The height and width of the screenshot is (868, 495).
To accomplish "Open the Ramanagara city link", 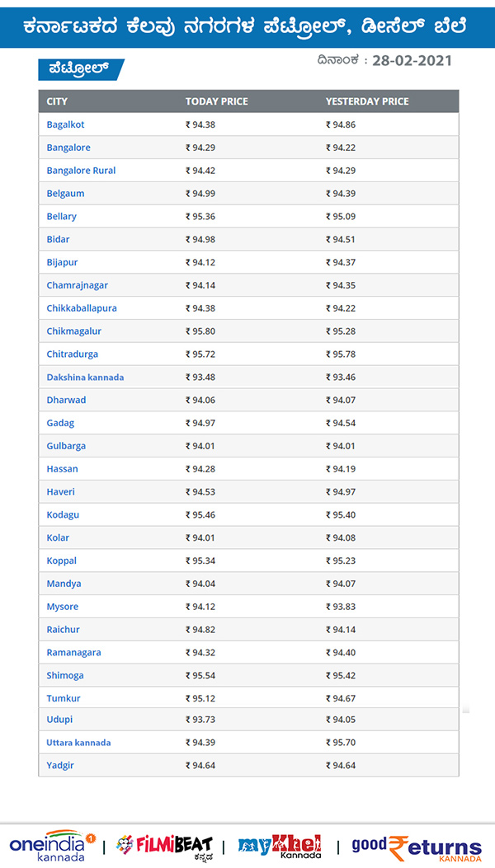I will [x=73, y=653].
